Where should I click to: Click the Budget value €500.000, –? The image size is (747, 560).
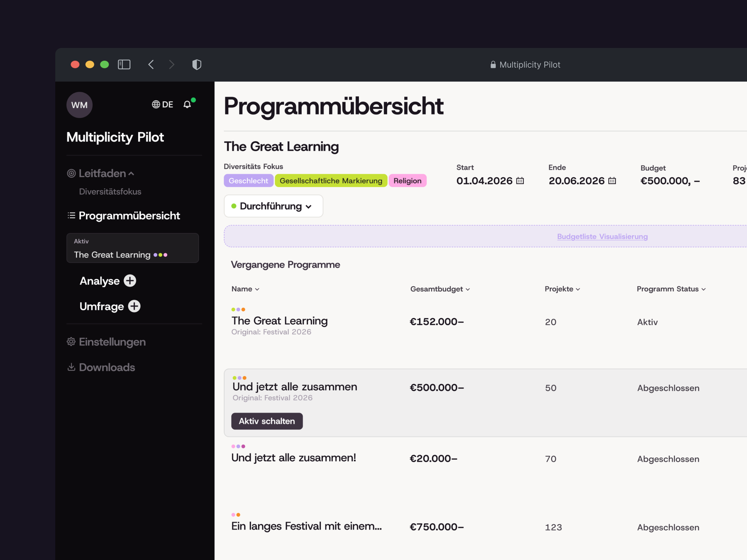coord(670,181)
